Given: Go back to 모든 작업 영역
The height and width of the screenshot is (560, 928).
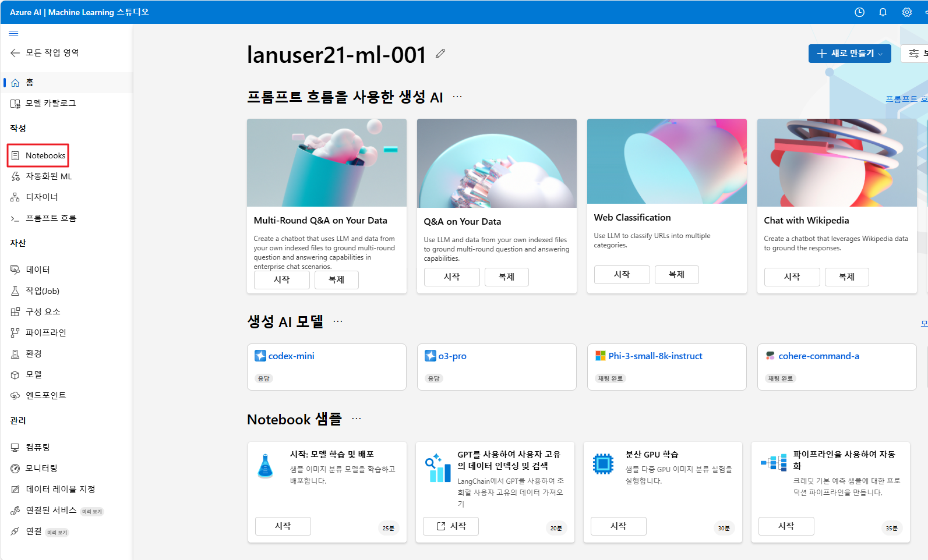Looking at the screenshot, I should (44, 52).
